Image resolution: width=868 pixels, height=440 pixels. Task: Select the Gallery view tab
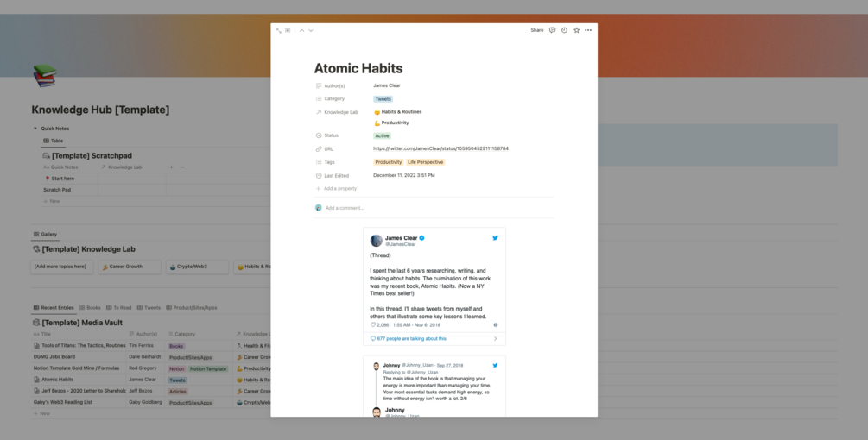coord(45,235)
